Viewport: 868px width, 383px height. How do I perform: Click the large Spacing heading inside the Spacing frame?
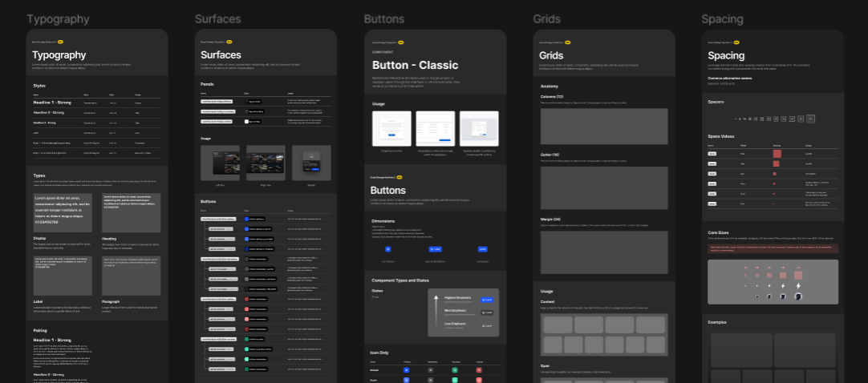[726, 55]
